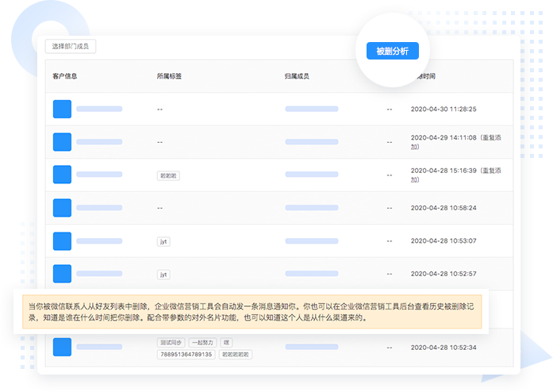Click customer avatar in 10:53:07 row
Viewport: 553px width, 392px height.
[62, 240]
